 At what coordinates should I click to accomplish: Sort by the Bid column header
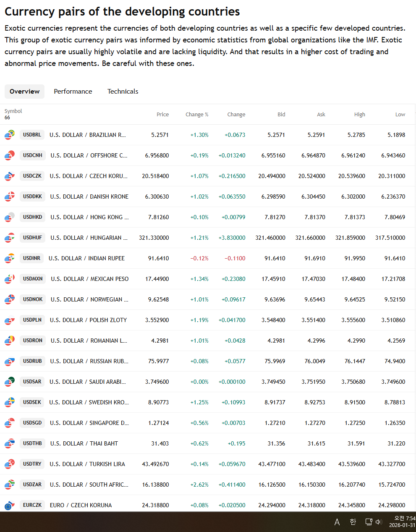click(x=281, y=115)
